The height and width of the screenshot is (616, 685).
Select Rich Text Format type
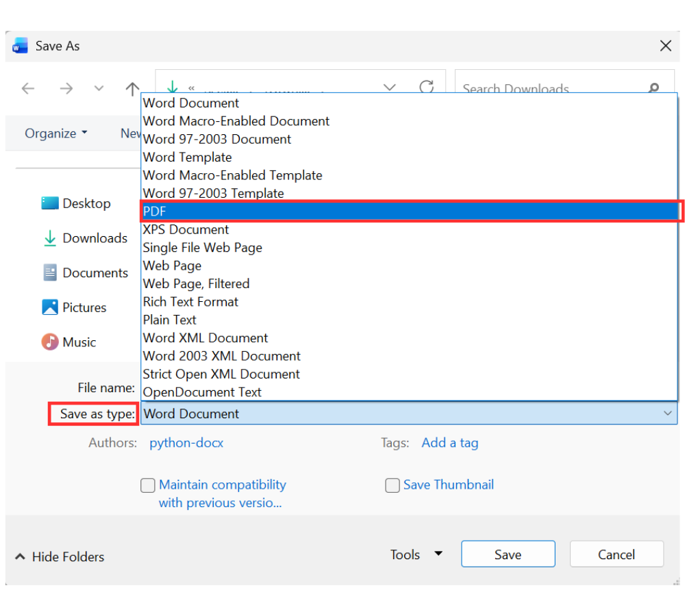(x=409, y=302)
